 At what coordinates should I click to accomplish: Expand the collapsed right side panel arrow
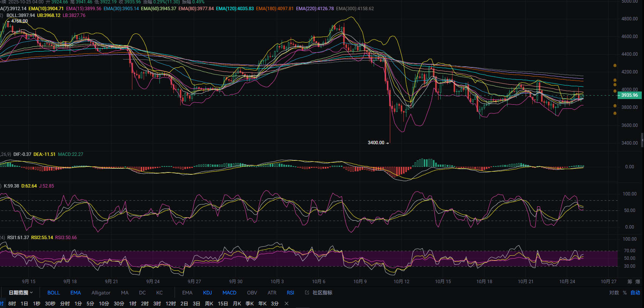[642, 140]
